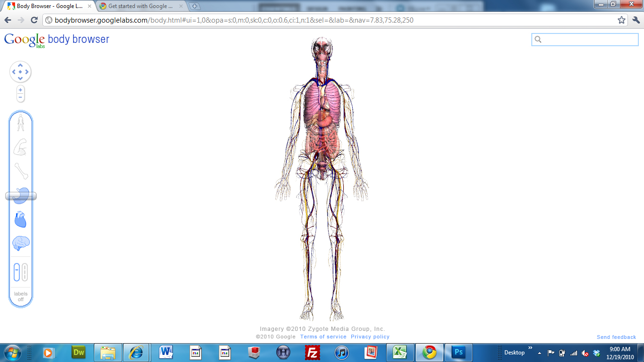
Task: Open Dreamweaver from the taskbar
Action: [78, 352]
